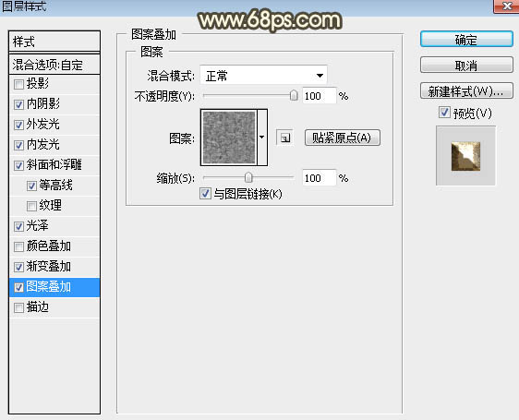Uncheck the 光泽 satin checkbox

[x=18, y=226]
